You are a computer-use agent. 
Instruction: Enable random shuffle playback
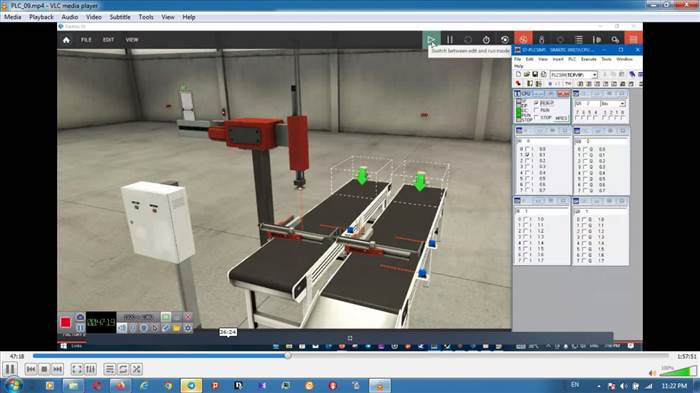click(137, 369)
